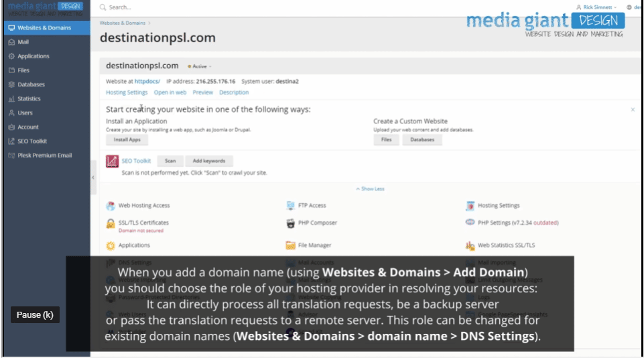Open Applications in the tools grid
This screenshot has height=358, width=644.
tap(134, 245)
